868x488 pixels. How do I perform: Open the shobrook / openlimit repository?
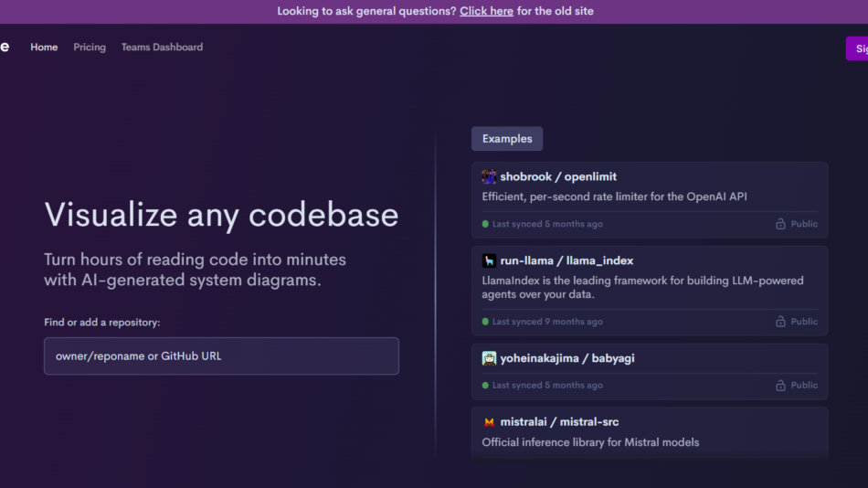(x=558, y=177)
